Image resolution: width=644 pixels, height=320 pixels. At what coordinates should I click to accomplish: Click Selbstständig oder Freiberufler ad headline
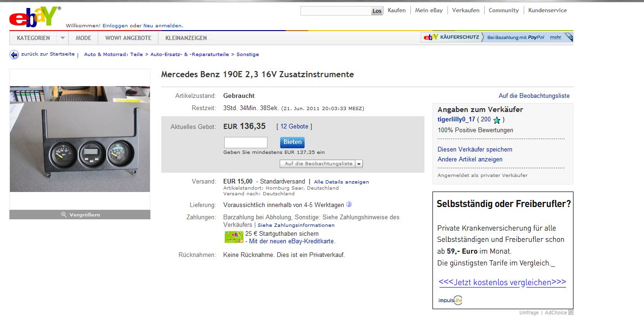(504, 204)
